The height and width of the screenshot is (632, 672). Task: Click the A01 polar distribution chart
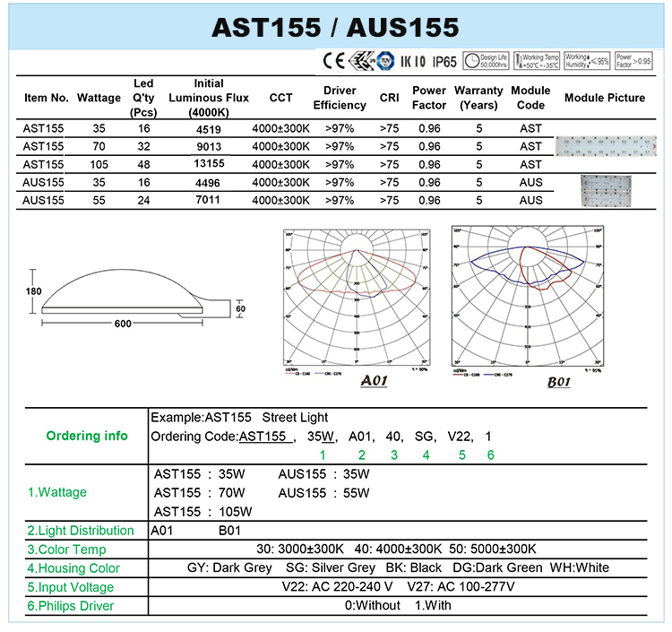[x=357, y=298]
